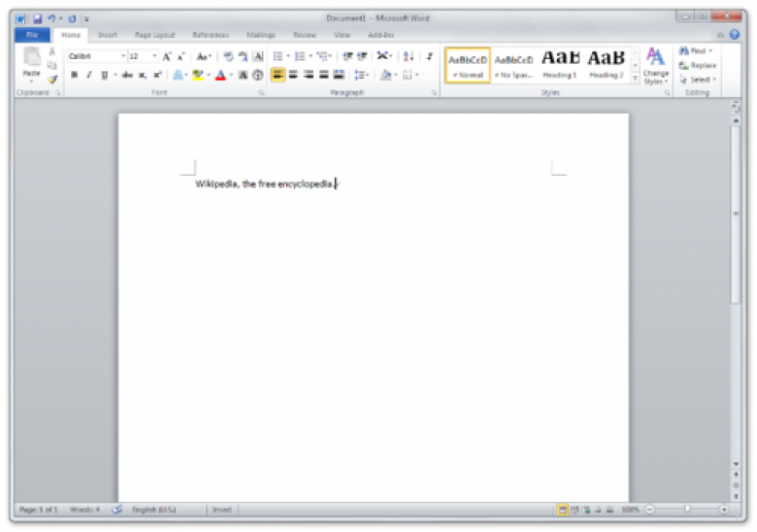Apply Text Effects to the text

179,75
